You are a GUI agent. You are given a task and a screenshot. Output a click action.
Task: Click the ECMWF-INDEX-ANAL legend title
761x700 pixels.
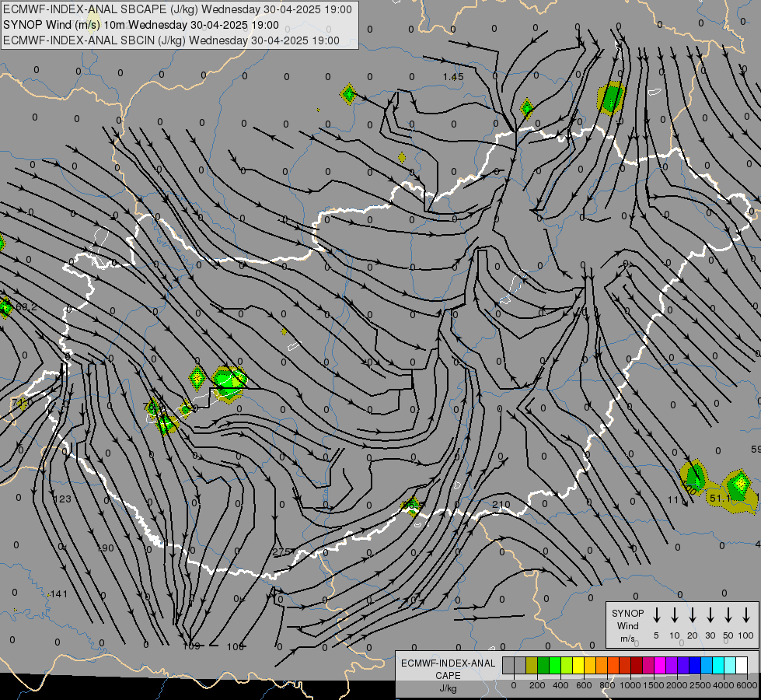click(x=448, y=663)
